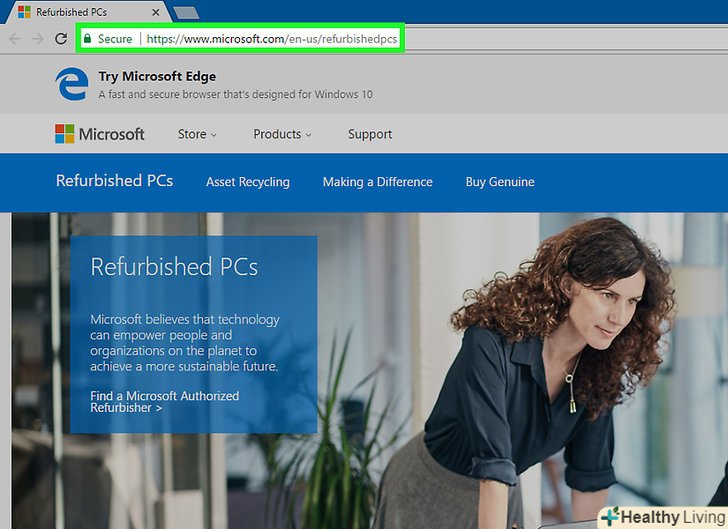The image size is (728, 529).
Task: Reload the current page
Action: click(x=60, y=38)
